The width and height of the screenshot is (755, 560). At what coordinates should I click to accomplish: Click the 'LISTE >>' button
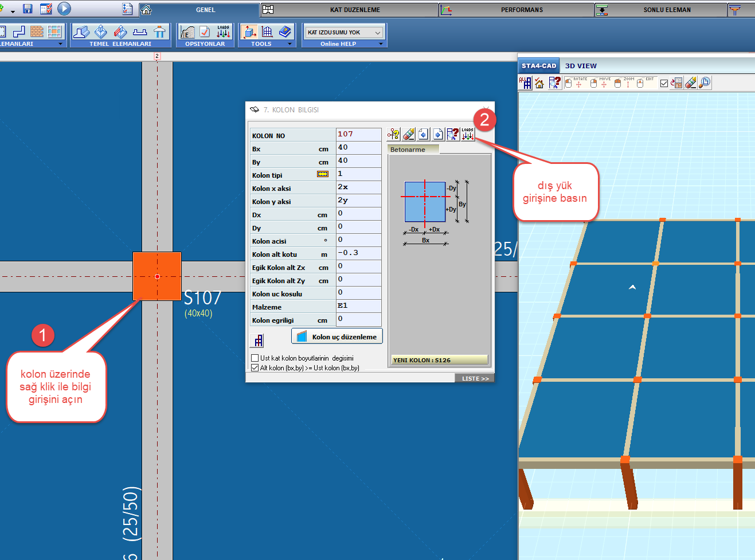click(475, 378)
